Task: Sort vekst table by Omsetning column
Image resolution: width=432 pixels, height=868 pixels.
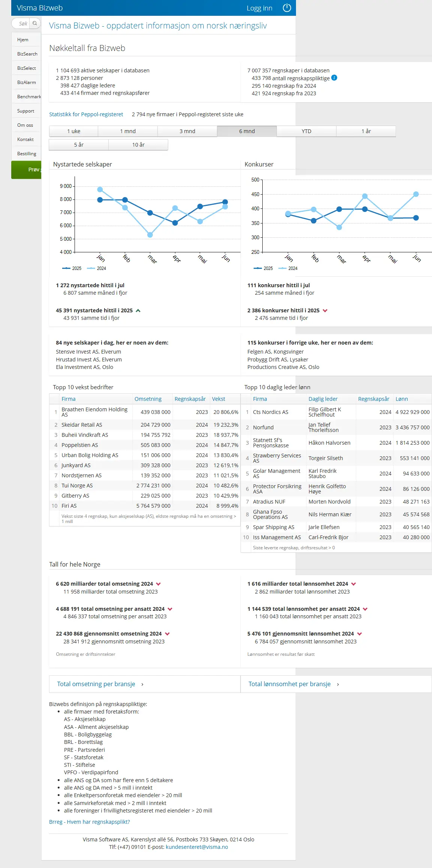Action: (148, 399)
